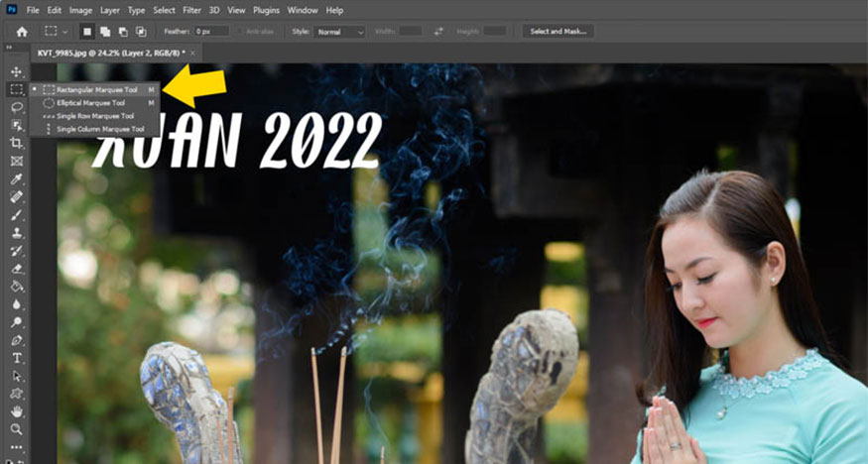Select the Brush tool
The height and width of the screenshot is (464, 868).
point(17,215)
